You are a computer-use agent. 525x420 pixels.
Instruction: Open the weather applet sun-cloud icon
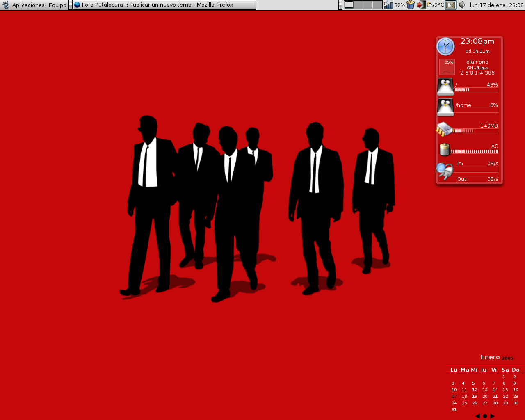click(x=430, y=5)
